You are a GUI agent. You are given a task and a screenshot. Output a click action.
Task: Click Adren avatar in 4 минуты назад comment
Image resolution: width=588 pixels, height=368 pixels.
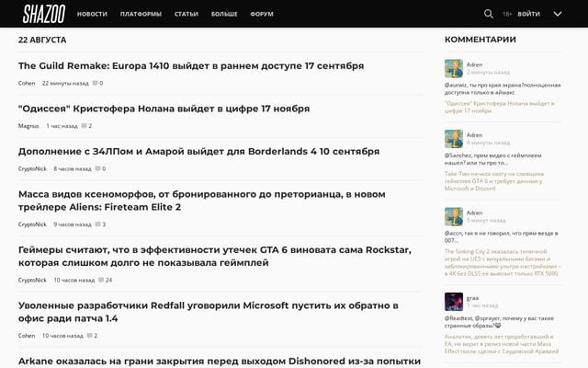click(454, 139)
